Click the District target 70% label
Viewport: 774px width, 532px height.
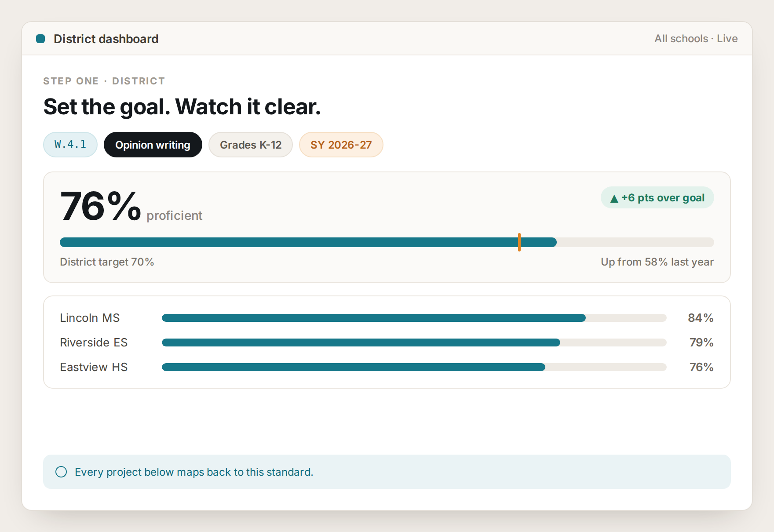pos(107,262)
